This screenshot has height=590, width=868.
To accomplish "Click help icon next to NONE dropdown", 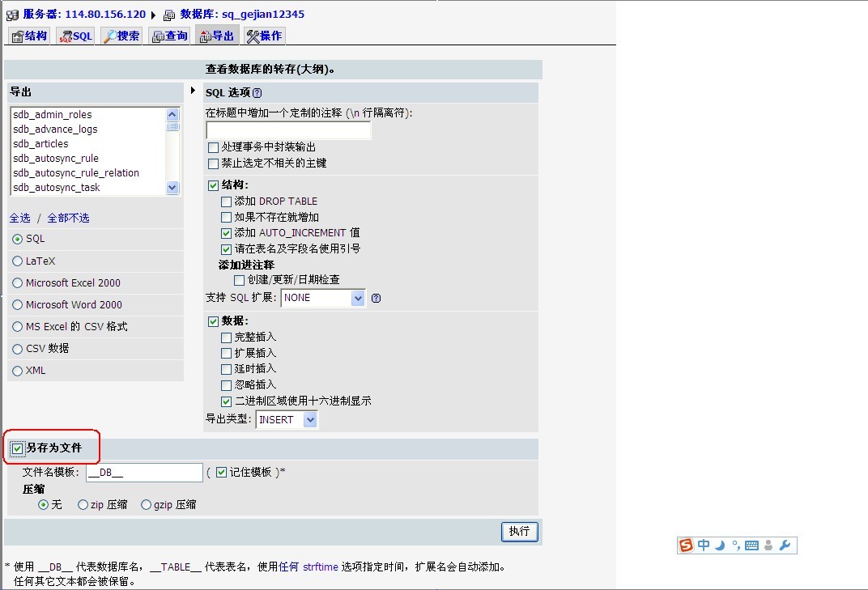I will [376, 299].
